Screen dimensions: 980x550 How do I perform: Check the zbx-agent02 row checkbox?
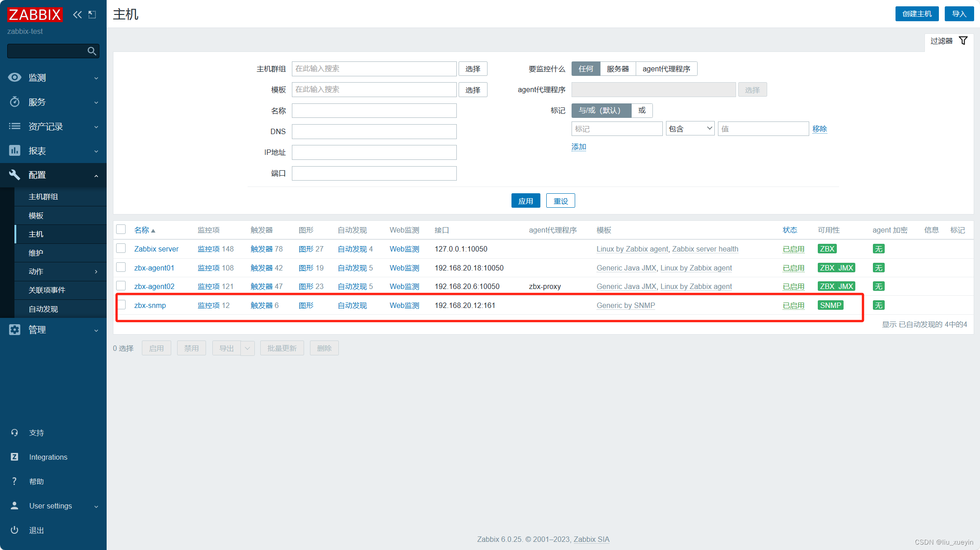coord(121,286)
